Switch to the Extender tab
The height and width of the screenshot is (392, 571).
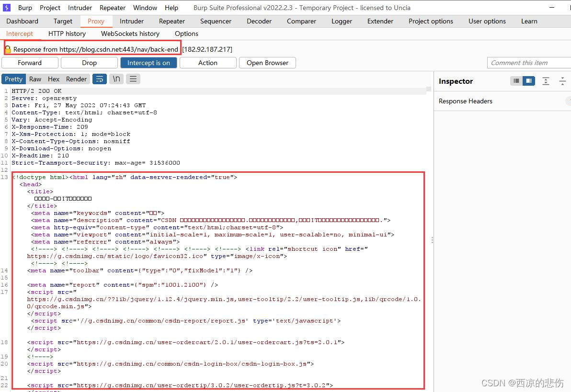[380, 21]
